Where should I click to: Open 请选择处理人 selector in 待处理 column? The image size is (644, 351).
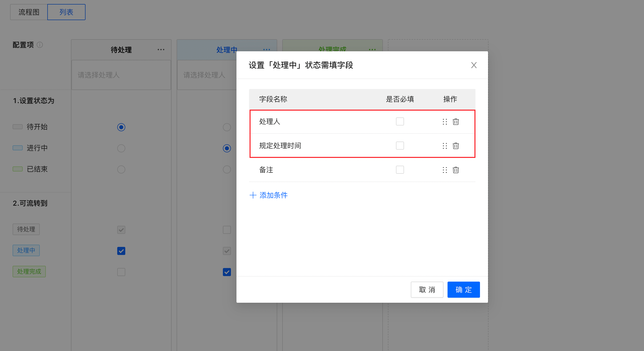pos(121,75)
